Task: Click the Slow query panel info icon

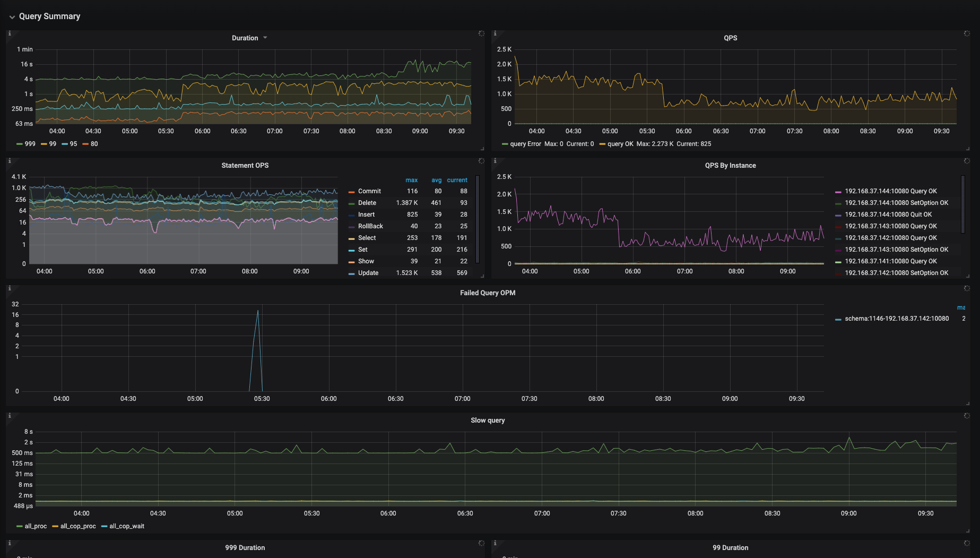Action: pos(10,416)
